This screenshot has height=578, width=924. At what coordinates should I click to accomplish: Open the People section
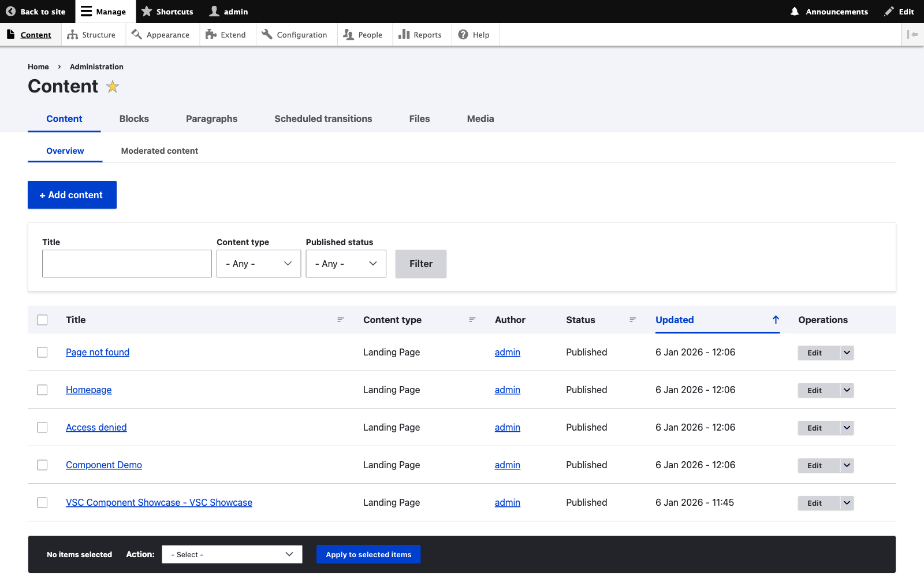(364, 34)
